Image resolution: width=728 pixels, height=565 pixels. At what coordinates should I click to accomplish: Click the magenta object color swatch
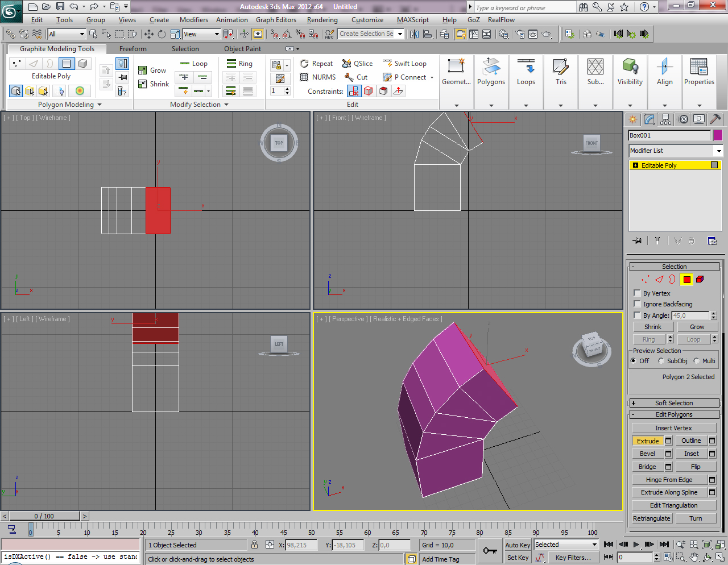tap(717, 135)
